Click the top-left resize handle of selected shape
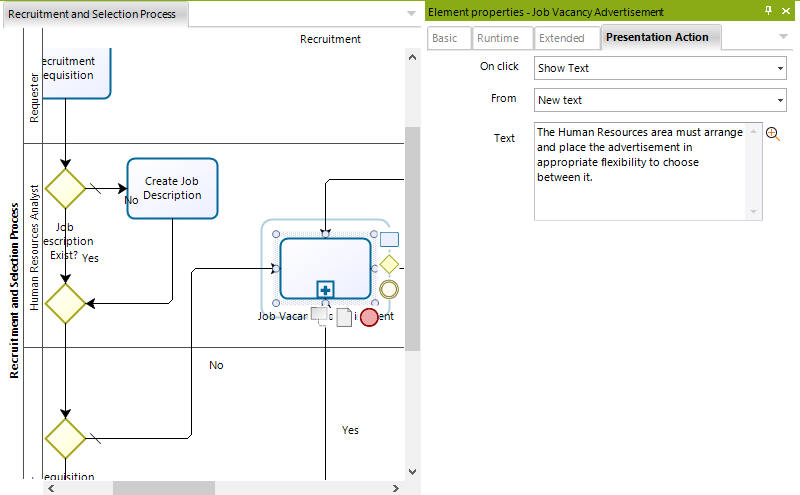Screen dimensions: 800x495 (x=276, y=234)
